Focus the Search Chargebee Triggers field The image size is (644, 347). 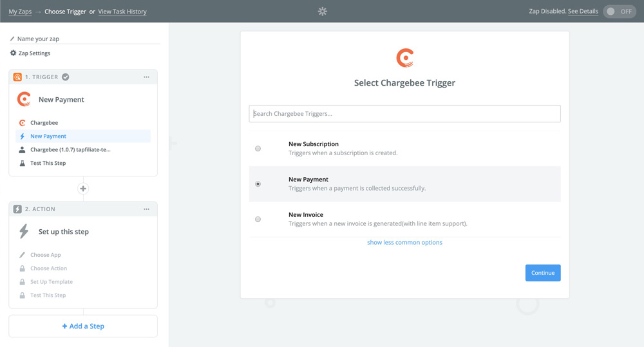point(404,114)
